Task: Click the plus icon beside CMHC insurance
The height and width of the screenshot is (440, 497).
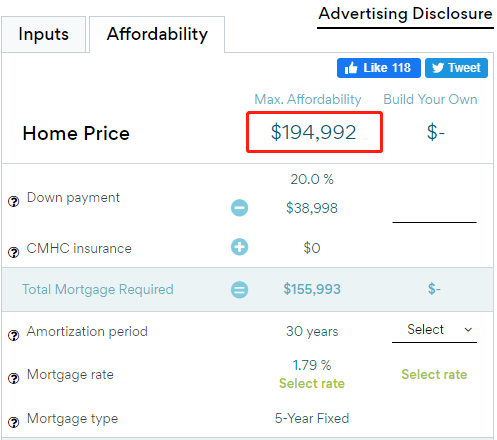Action: (239, 247)
